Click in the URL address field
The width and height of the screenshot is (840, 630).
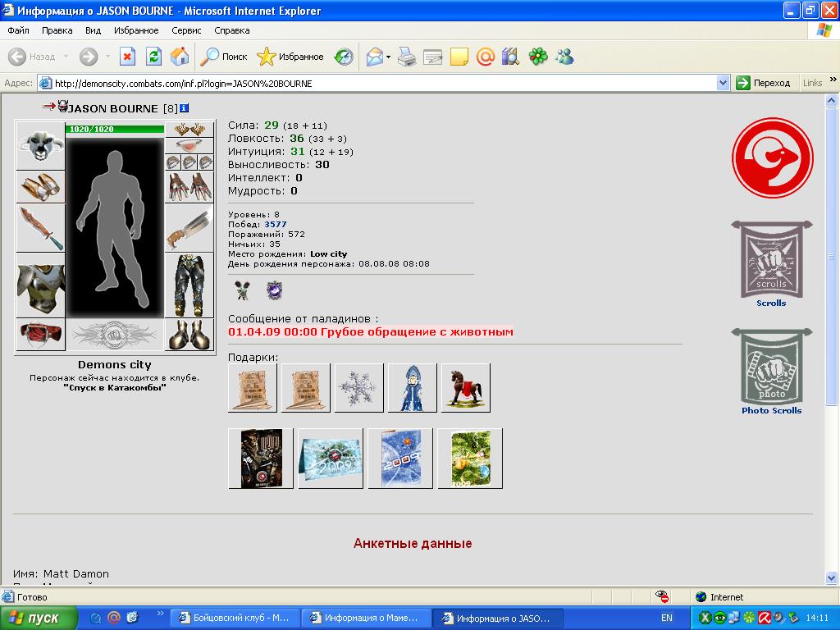point(383,83)
